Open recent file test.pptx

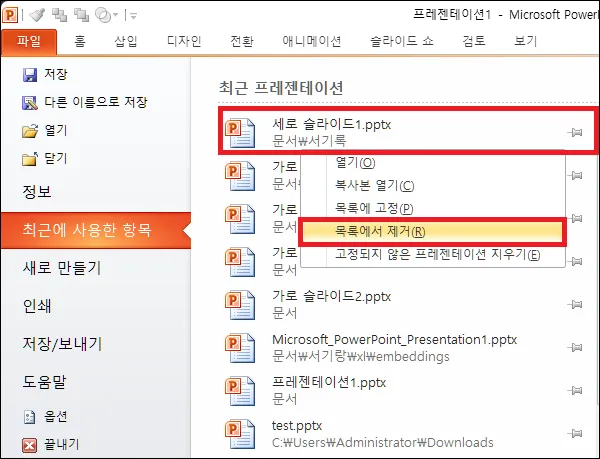(x=406, y=434)
